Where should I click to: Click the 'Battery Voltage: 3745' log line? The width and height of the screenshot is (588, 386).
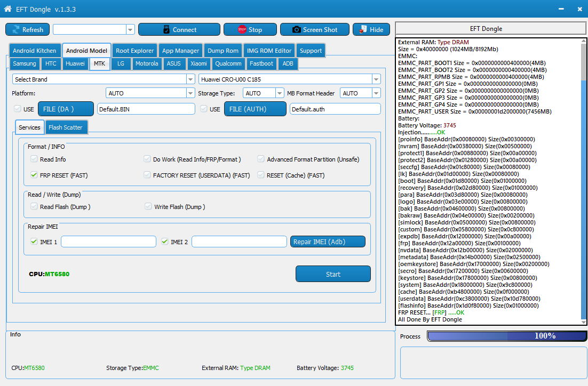[x=427, y=125]
